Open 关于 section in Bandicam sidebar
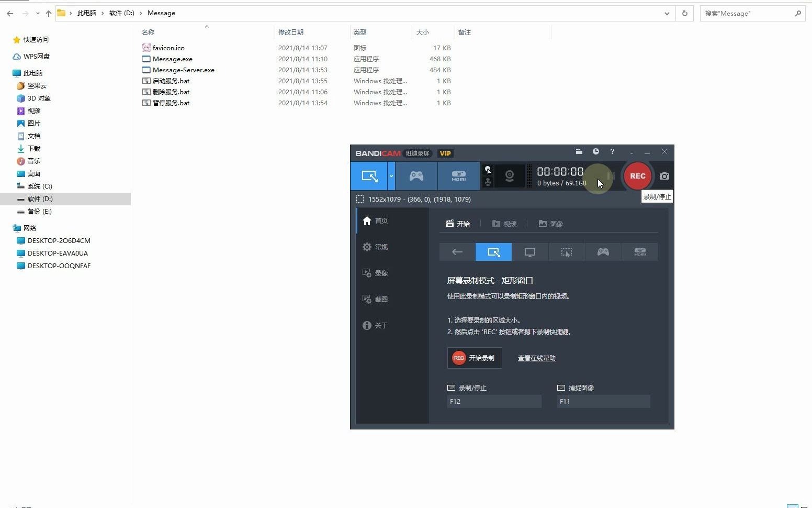 click(392, 325)
